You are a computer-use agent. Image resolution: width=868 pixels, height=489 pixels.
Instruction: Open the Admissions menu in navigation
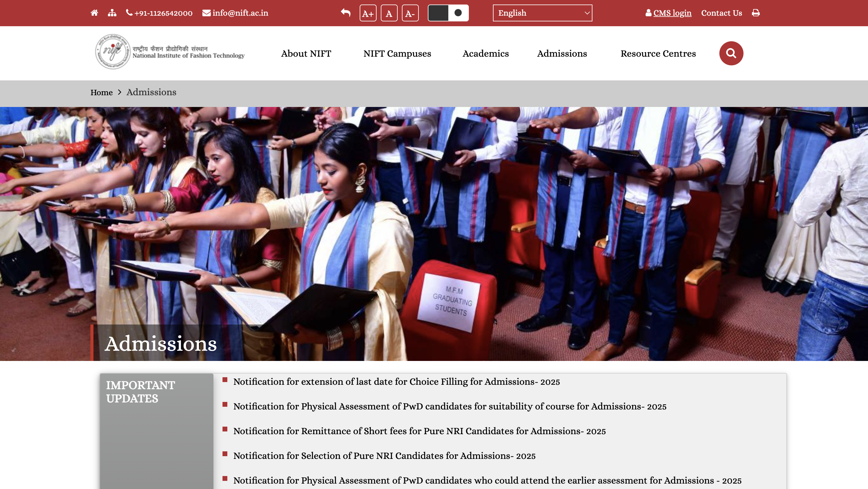click(562, 54)
